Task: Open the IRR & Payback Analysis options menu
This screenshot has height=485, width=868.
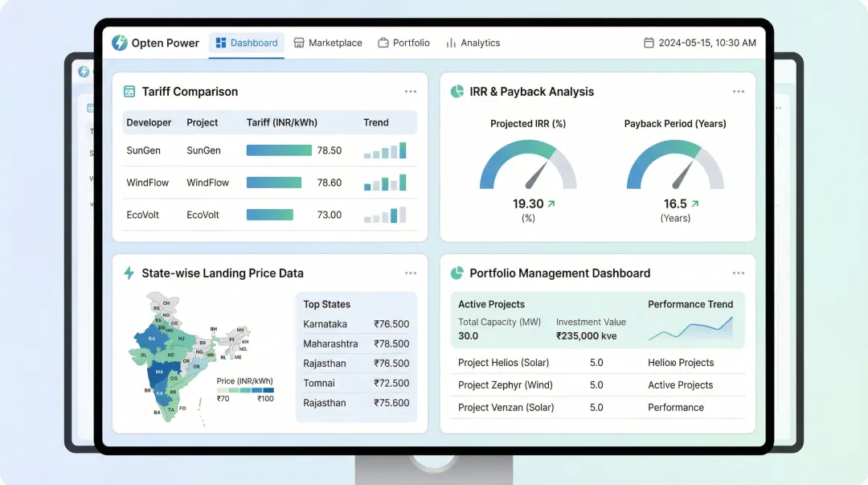Action: [739, 91]
